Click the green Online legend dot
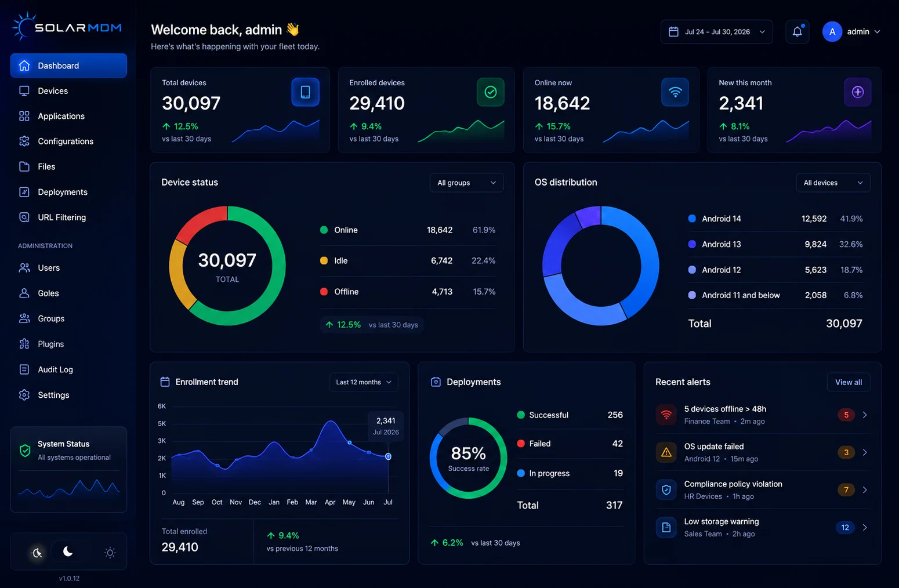Viewport: 899px width, 588px height. tap(324, 230)
